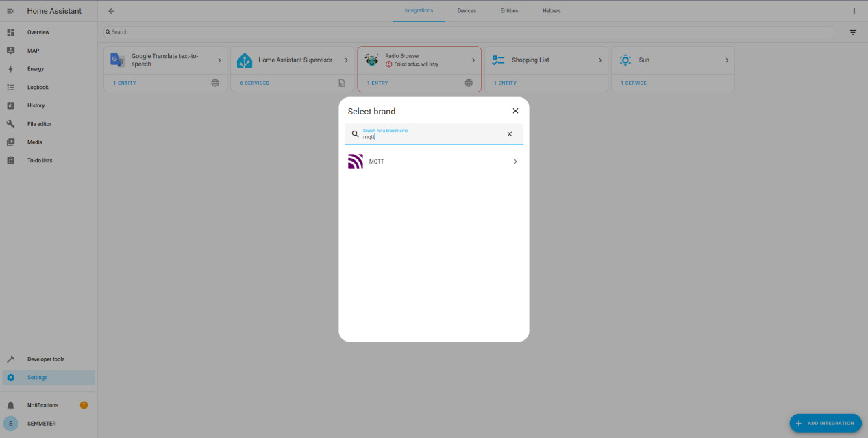The image size is (868, 438).
Task: Open the Media icon in sidebar
Action: click(10, 142)
